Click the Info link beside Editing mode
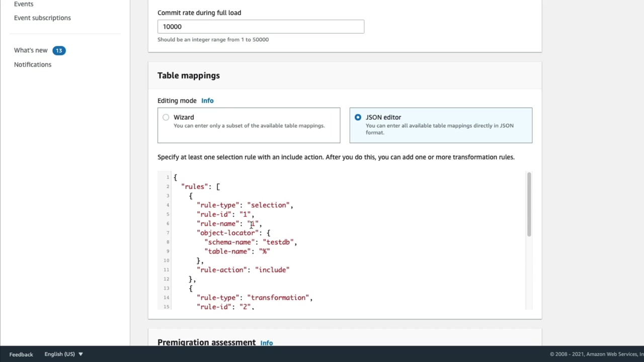This screenshot has width=644, height=362. (x=207, y=101)
